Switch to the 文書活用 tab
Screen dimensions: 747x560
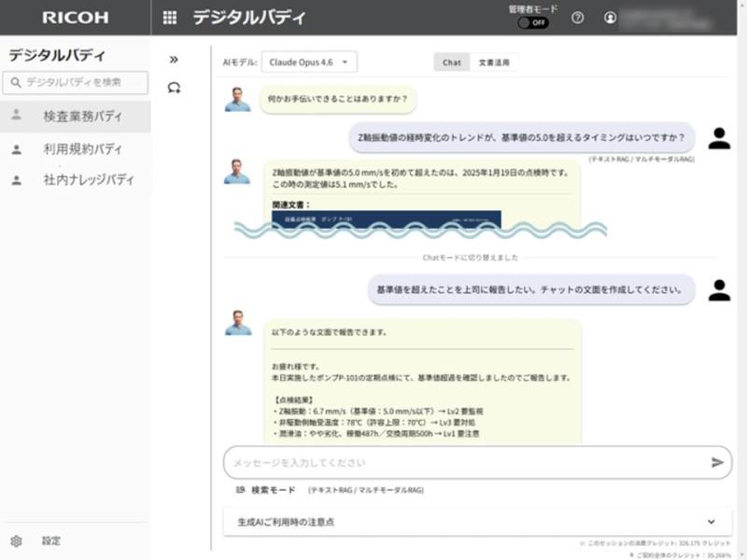tap(494, 63)
